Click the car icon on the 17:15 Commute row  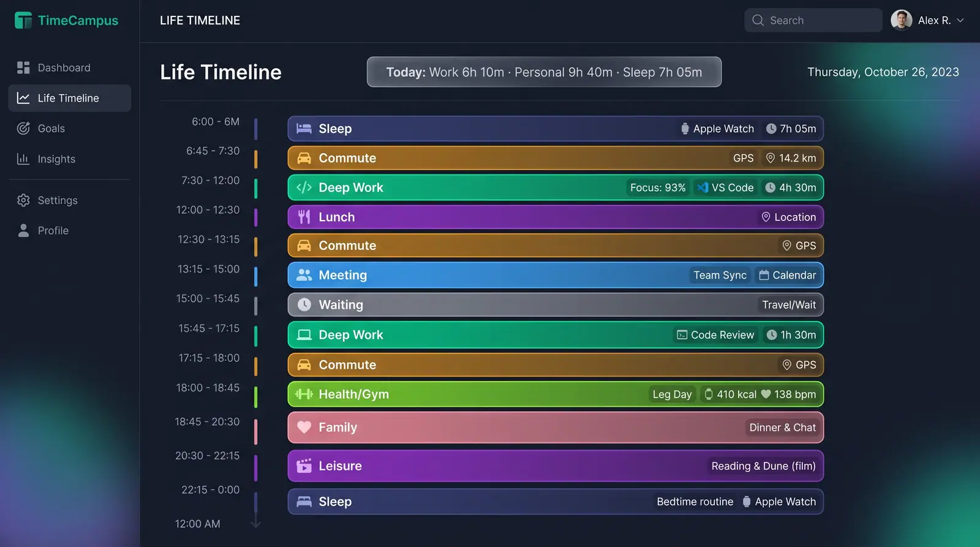click(x=304, y=364)
